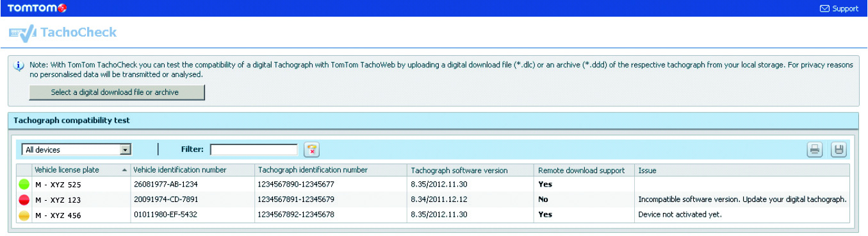
Task: Click Select a digital download file or archive
Action: pyautogui.click(x=117, y=92)
